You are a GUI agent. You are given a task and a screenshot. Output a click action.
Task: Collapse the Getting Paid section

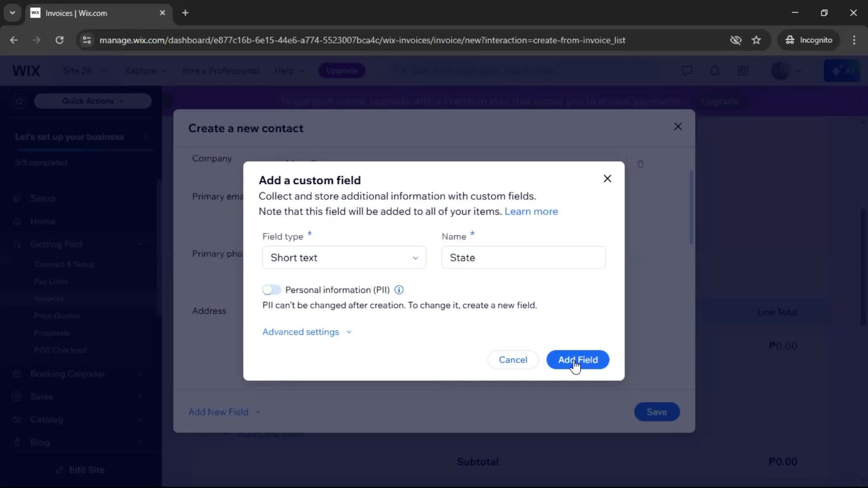pos(140,244)
